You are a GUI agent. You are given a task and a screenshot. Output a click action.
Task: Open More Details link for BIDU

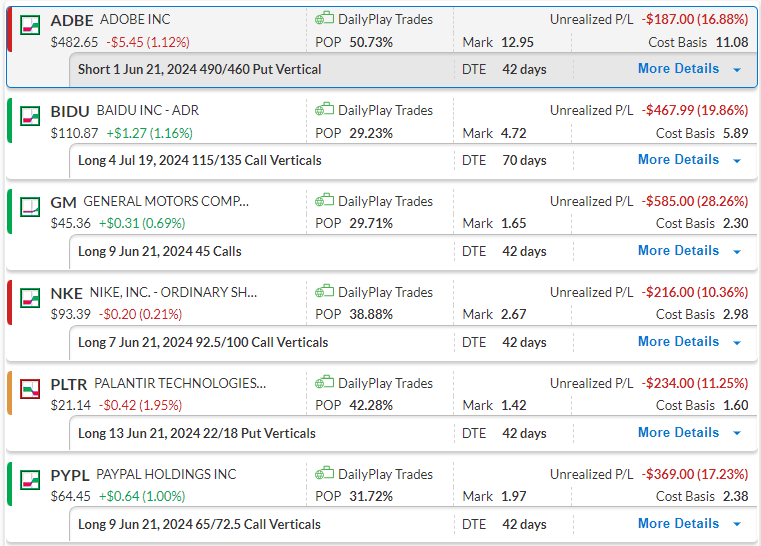pyautogui.click(x=678, y=160)
